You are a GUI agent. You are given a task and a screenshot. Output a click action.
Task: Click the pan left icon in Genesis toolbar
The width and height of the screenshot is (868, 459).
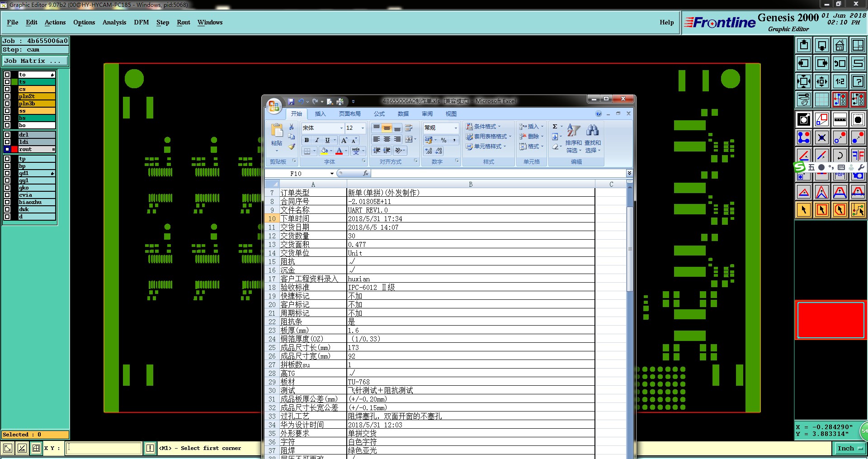[x=803, y=63]
